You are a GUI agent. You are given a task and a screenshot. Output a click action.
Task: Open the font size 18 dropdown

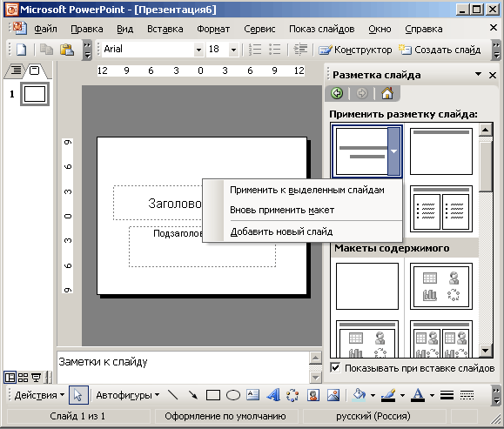point(233,50)
